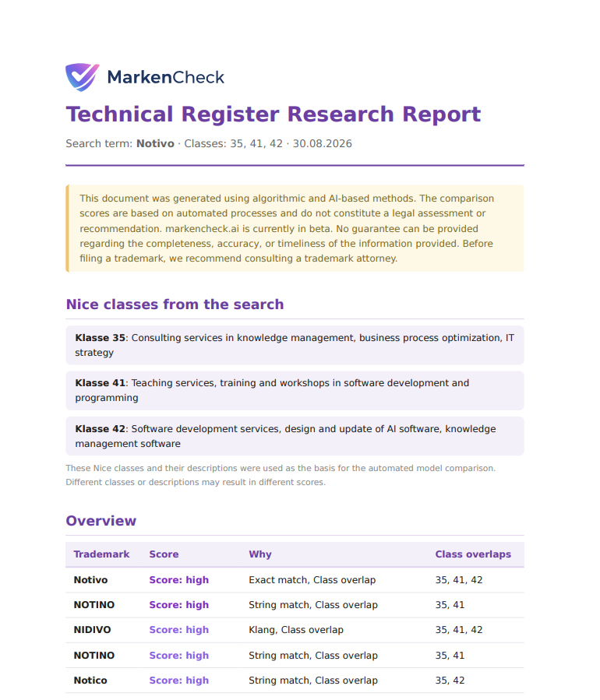Image resolution: width=600 pixels, height=700 pixels.
Task: Click '35, 42' class overlap cell
Action: point(450,681)
